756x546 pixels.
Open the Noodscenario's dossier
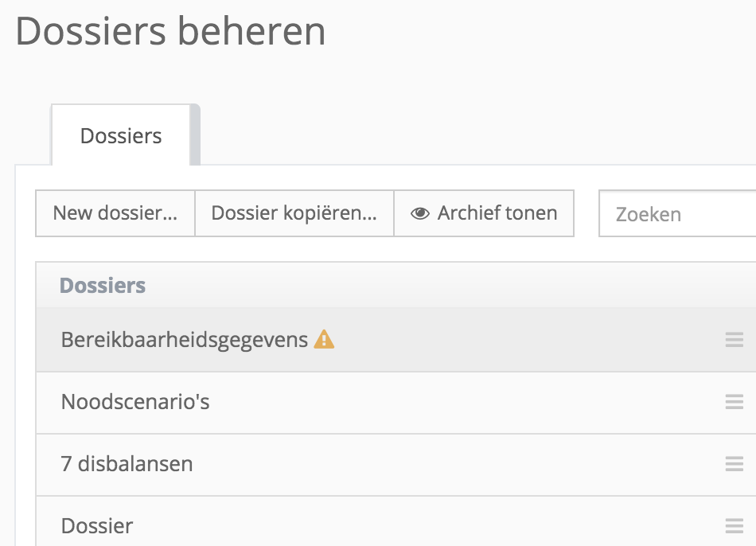(396, 402)
